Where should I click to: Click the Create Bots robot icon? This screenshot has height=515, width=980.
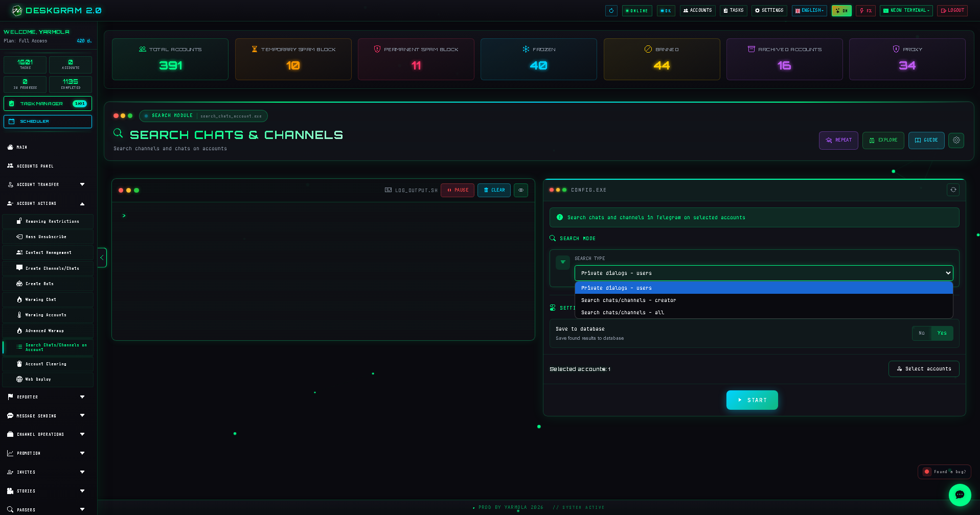[19, 284]
